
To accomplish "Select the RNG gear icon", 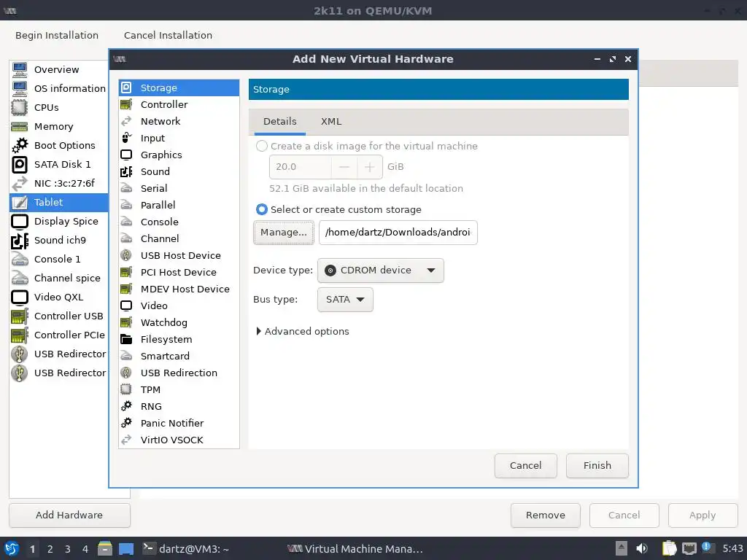I will coord(126,406).
